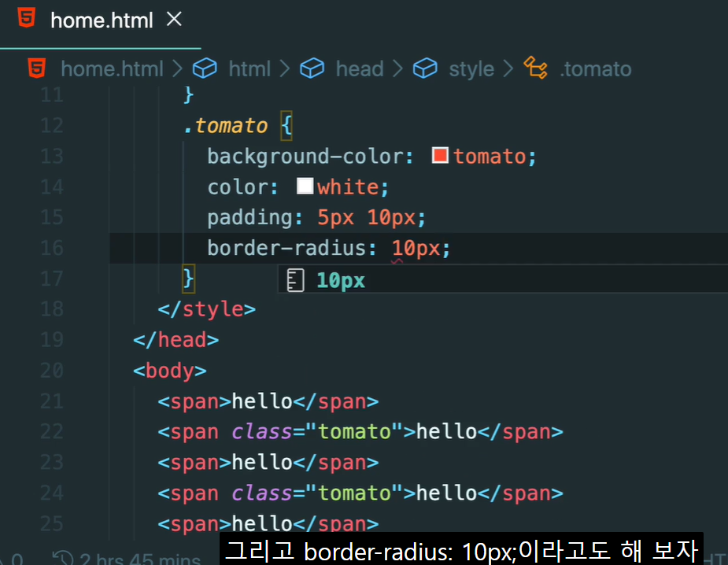This screenshot has width=728, height=565.
Task: Click line number 16 in the gutter
Action: click(51, 248)
